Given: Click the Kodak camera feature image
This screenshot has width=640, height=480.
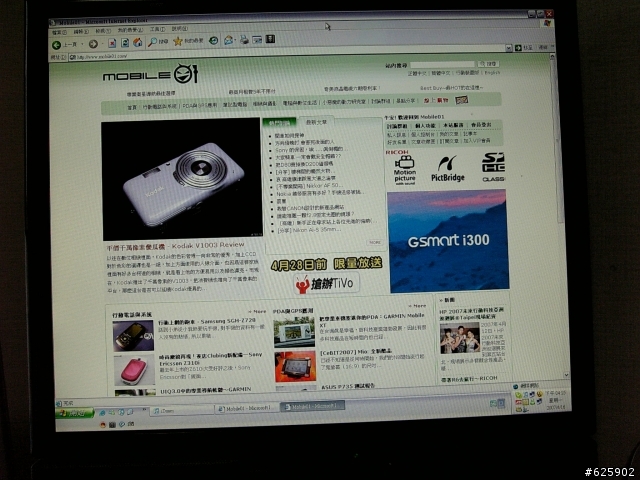Looking at the screenshot, I should coord(181,180).
